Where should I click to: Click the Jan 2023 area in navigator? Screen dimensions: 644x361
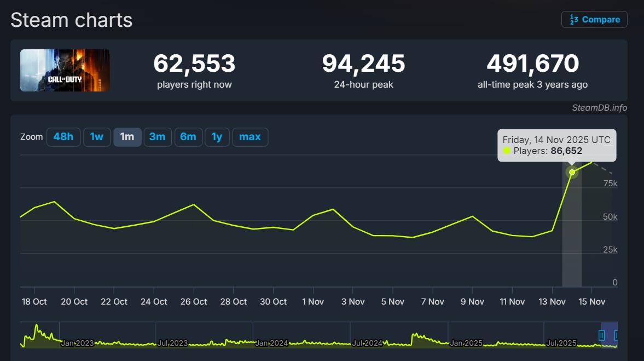coord(77,343)
